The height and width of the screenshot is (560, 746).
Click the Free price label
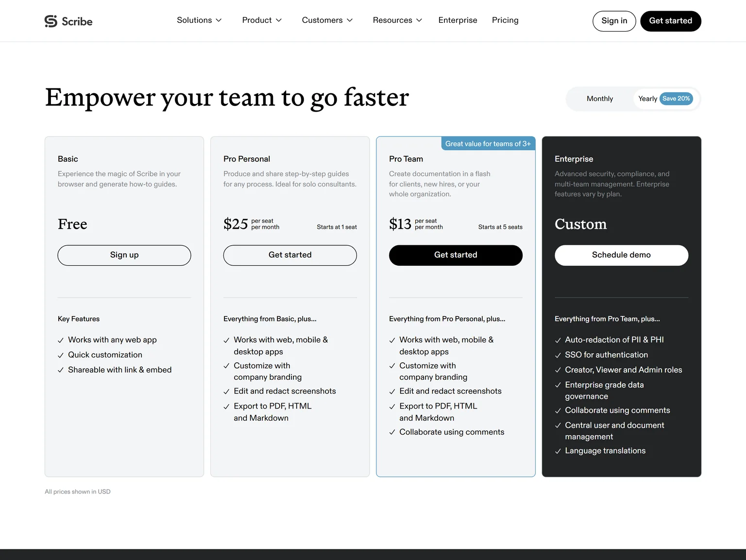pyautogui.click(x=72, y=224)
